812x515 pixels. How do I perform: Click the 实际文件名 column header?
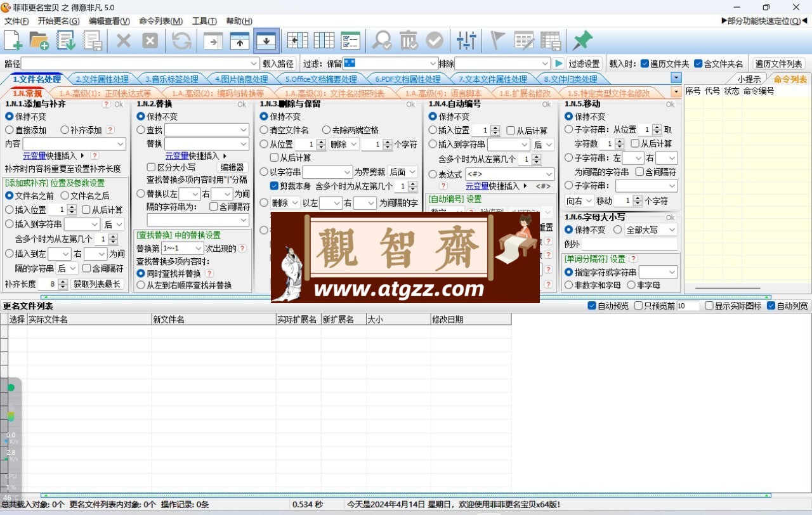pyautogui.click(x=89, y=319)
